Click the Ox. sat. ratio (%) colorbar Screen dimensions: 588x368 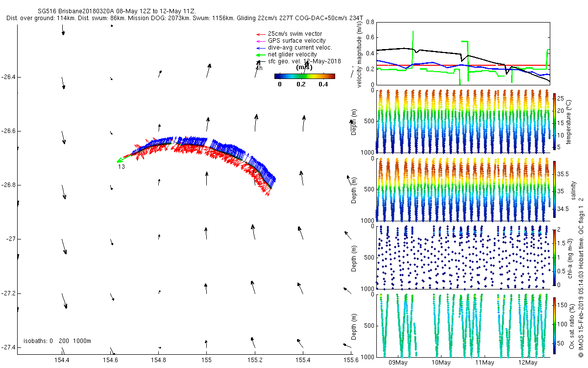555,324
